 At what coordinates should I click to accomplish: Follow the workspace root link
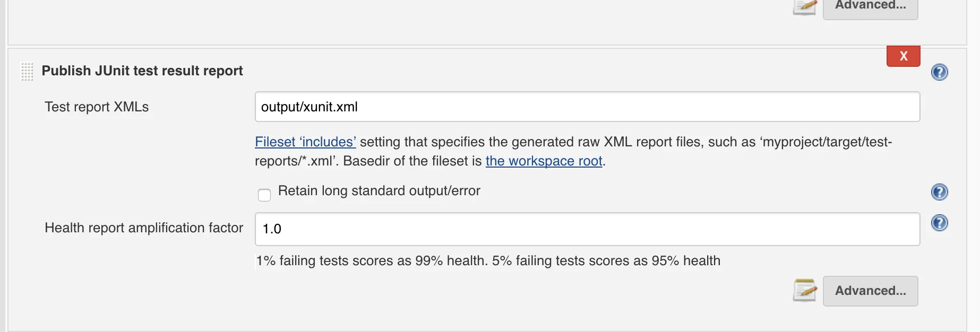click(544, 161)
